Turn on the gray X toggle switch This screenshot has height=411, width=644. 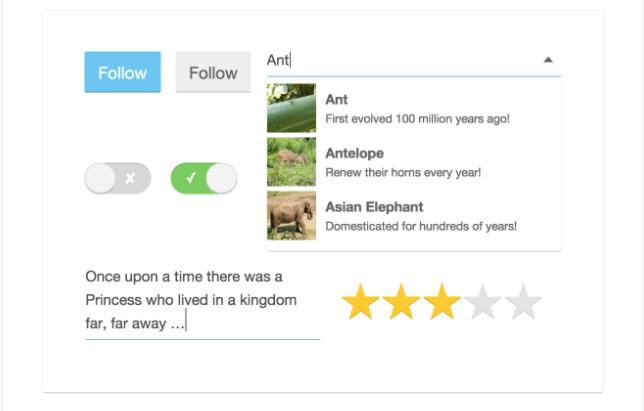[117, 179]
